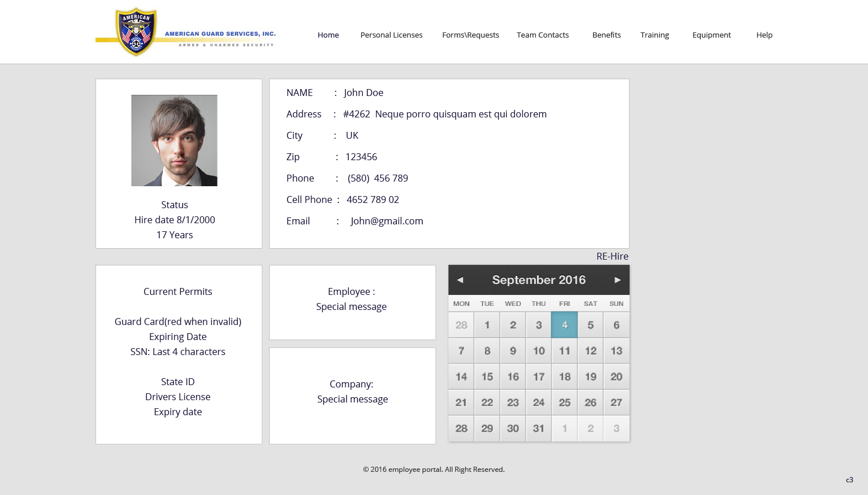Click the Current Permits panel
868x495 pixels.
[178, 291]
